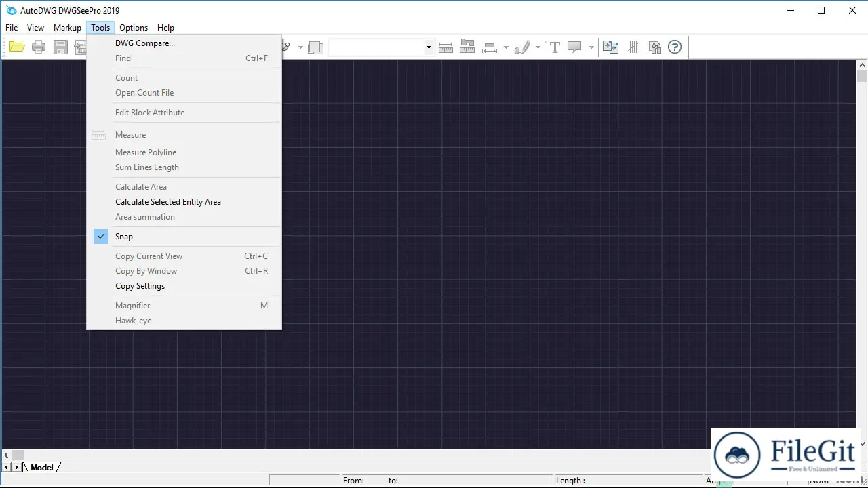
Task: Open the View menu
Action: tap(35, 28)
